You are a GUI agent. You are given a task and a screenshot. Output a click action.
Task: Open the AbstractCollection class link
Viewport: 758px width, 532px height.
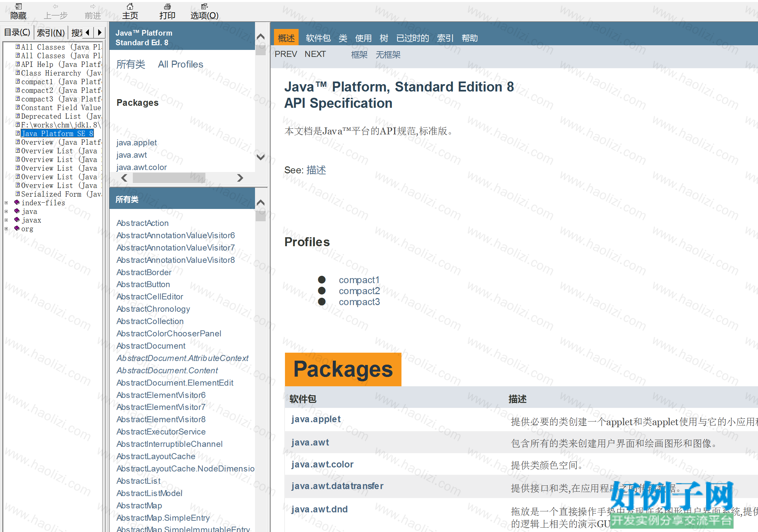pyautogui.click(x=150, y=321)
